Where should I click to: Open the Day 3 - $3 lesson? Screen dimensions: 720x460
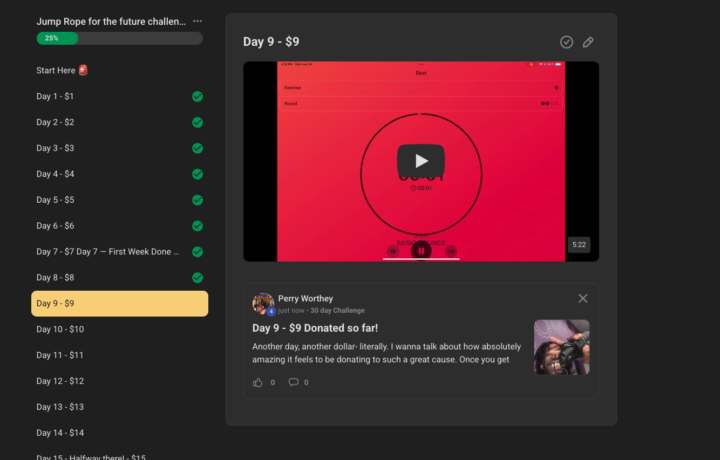[x=119, y=148]
